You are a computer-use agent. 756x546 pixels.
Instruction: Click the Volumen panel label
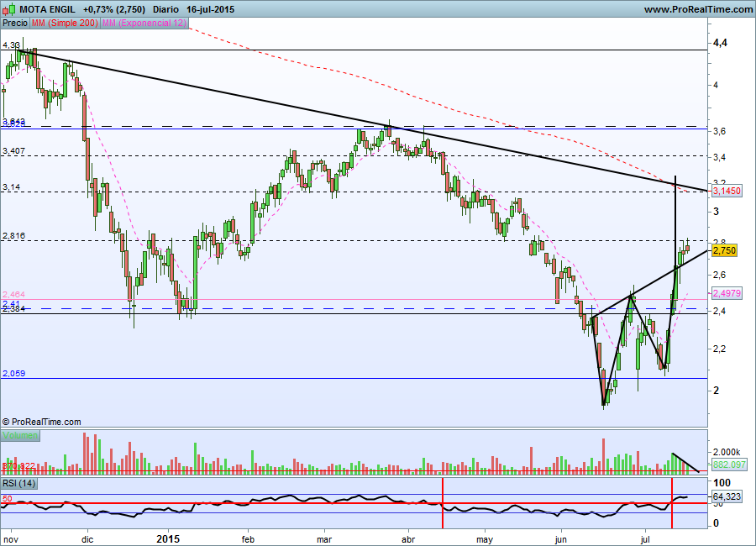20,436
